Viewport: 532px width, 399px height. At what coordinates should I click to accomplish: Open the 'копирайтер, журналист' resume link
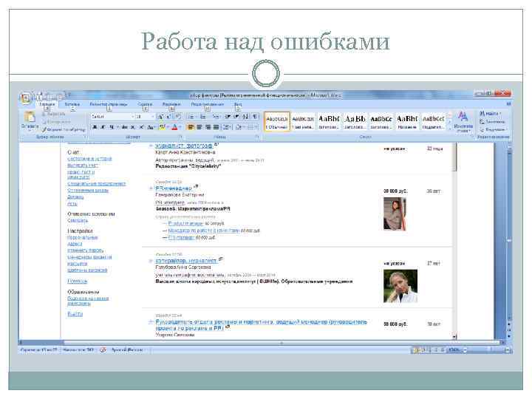tap(186, 261)
